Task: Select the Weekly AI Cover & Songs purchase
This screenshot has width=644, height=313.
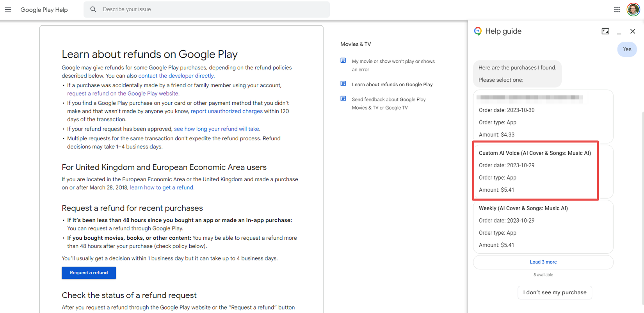Action: tap(543, 226)
